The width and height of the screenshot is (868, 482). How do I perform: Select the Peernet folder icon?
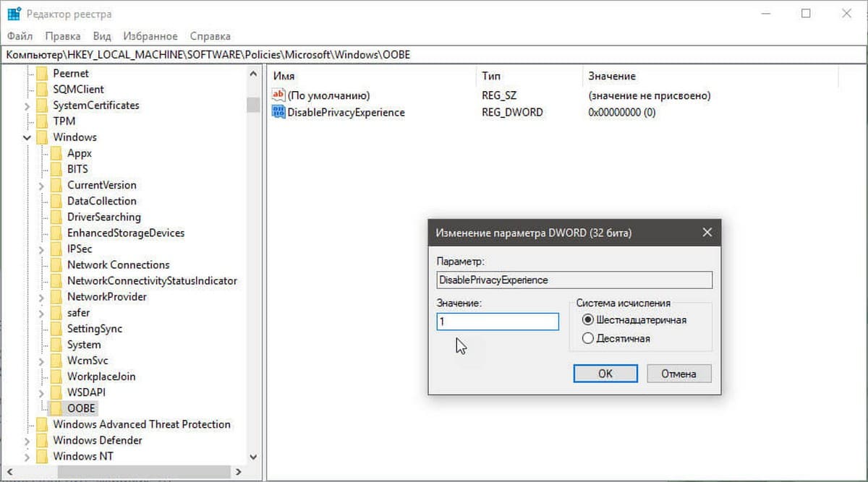click(42, 74)
